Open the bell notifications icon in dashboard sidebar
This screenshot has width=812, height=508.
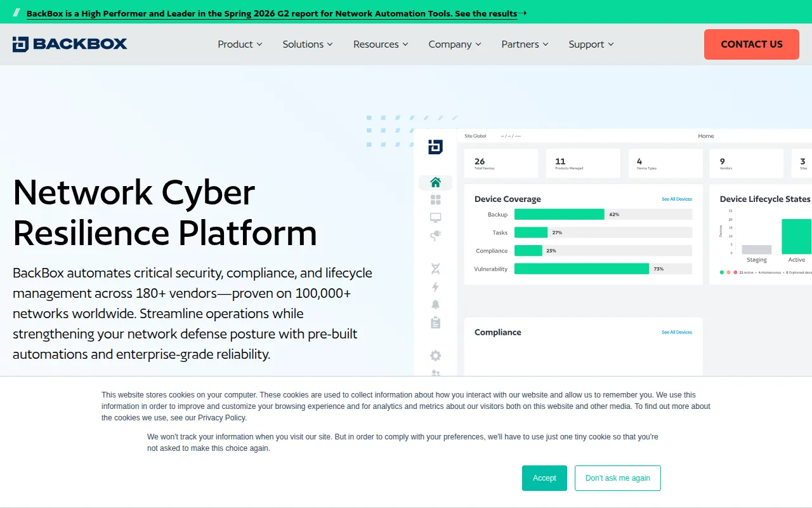point(435,304)
